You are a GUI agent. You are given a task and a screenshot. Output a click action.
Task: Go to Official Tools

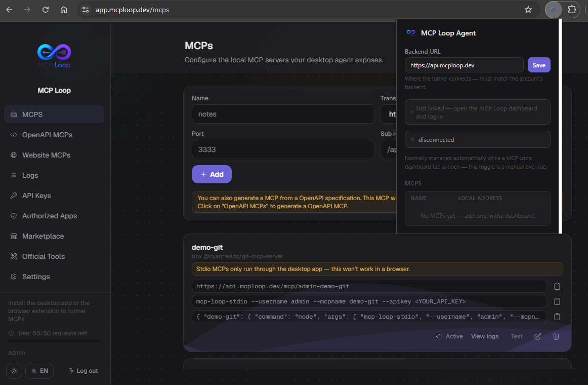54,256
